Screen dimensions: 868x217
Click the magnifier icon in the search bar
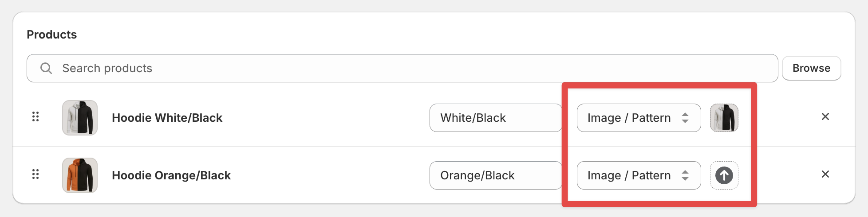(46, 68)
